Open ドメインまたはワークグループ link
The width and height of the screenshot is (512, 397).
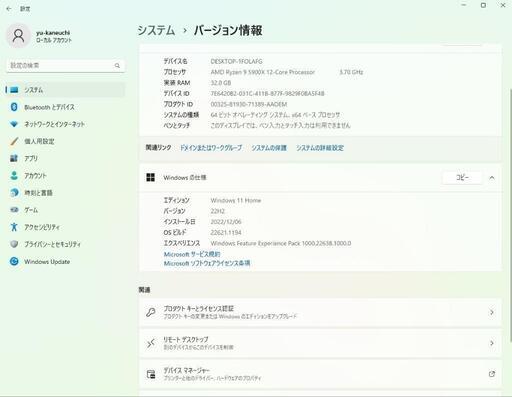coord(211,148)
